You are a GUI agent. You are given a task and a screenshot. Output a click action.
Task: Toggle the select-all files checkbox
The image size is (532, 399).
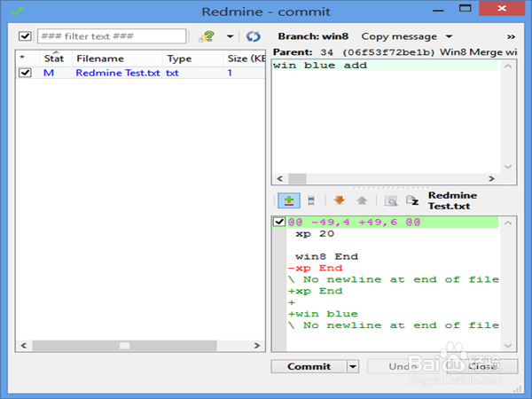25,36
